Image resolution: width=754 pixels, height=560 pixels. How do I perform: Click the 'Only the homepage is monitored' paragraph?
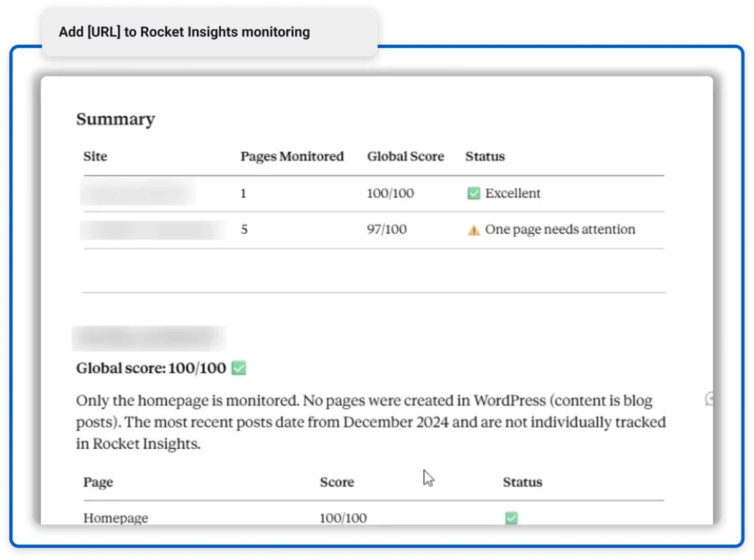(x=371, y=422)
